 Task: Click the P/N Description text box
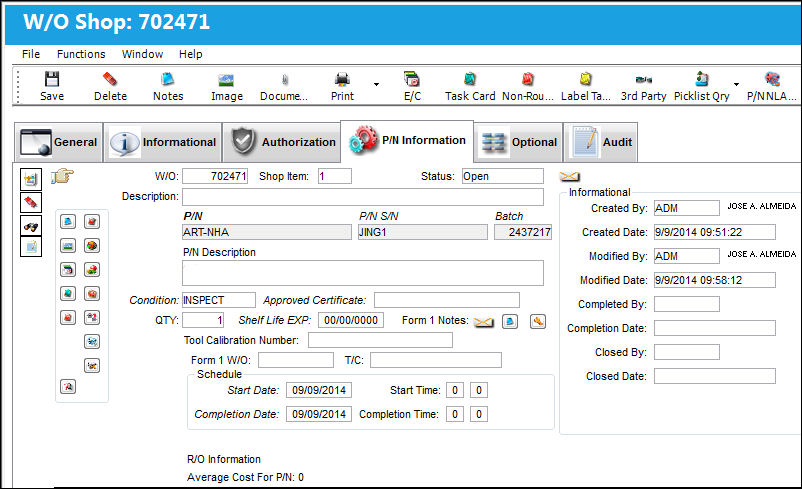pos(363,273)
